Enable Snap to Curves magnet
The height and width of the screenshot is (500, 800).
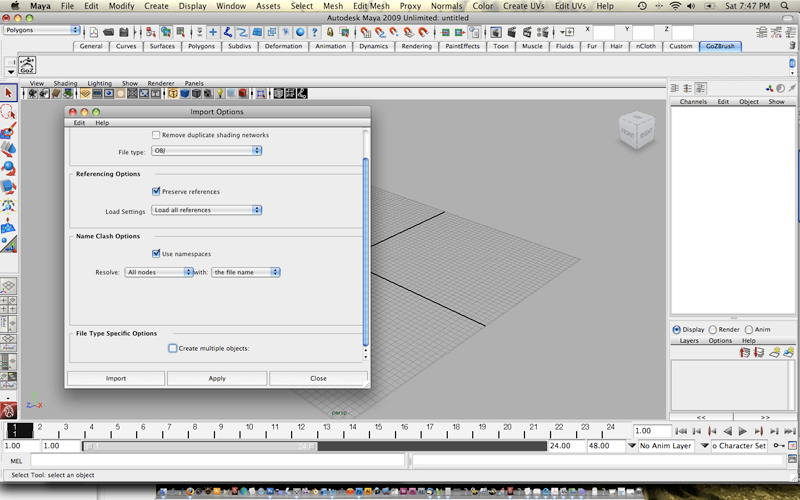coord(380,32)
